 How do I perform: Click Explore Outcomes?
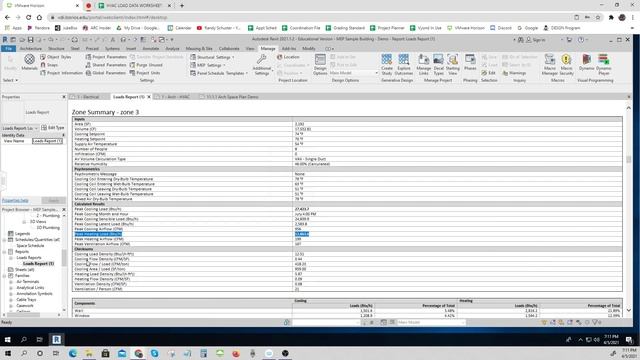click(404, 64)
